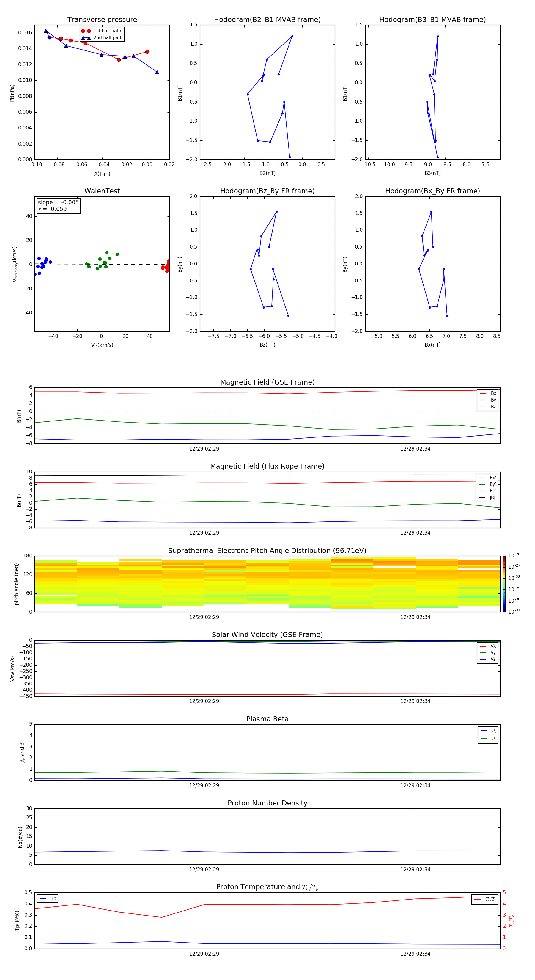Click the Tp legend entry

click(48, 899)
